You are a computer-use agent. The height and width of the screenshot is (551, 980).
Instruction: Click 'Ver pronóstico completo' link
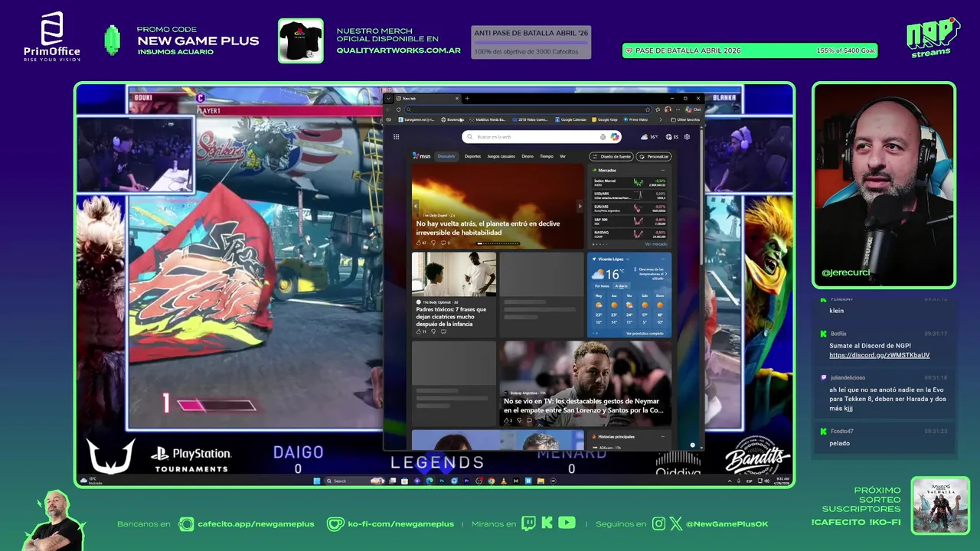pyautogui.click(x=645, y=333)
